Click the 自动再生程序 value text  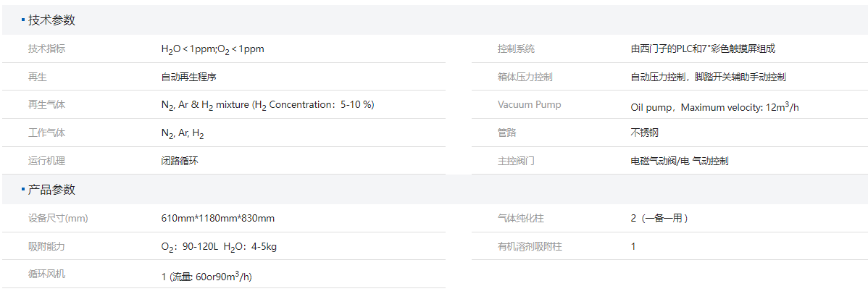(189, 77)
